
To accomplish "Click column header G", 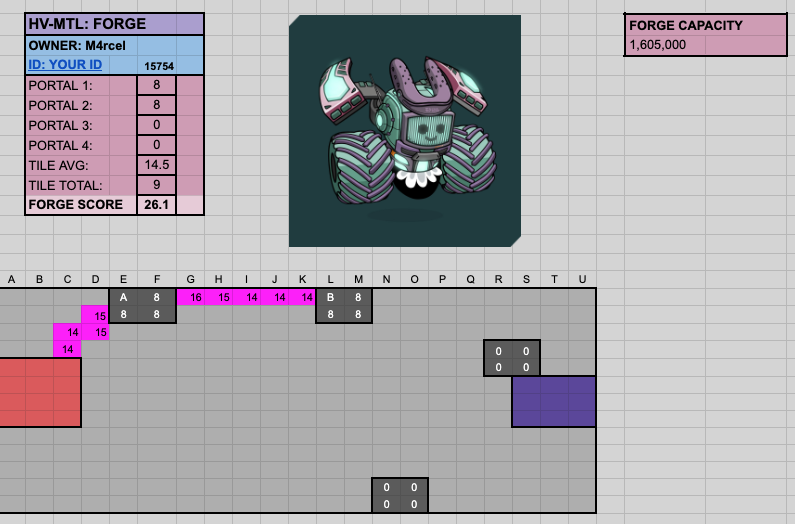I will (191, 279).
